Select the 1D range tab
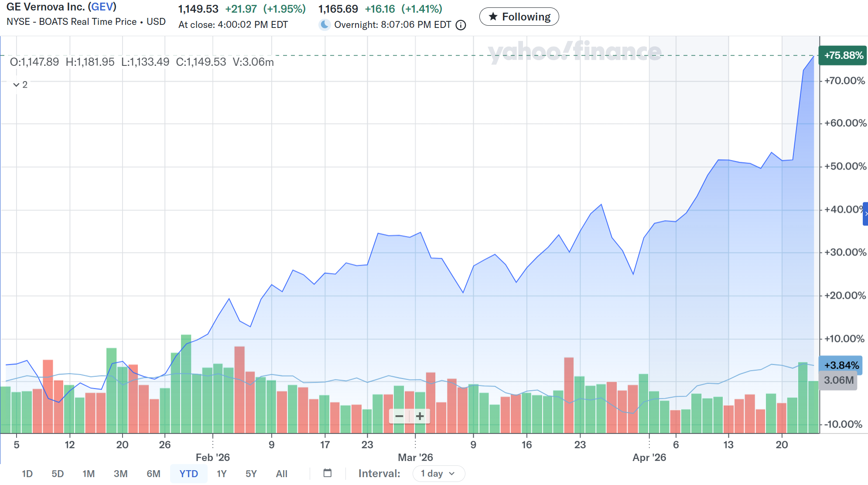 point(27,474)
